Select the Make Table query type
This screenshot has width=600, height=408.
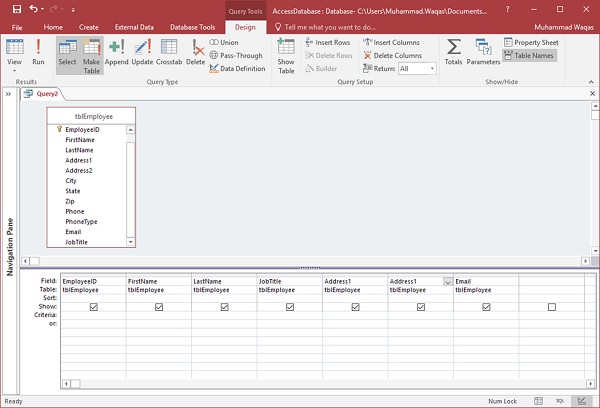[x=92, y=52]
